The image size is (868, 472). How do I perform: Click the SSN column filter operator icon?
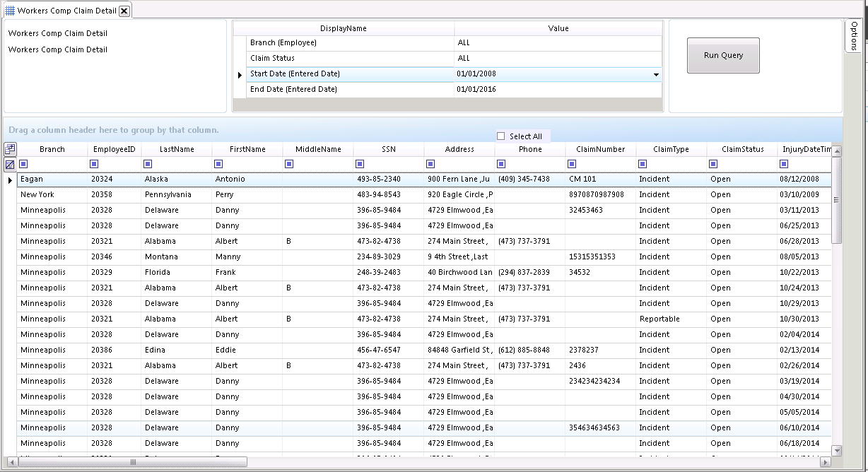click(x=360, y=164)
